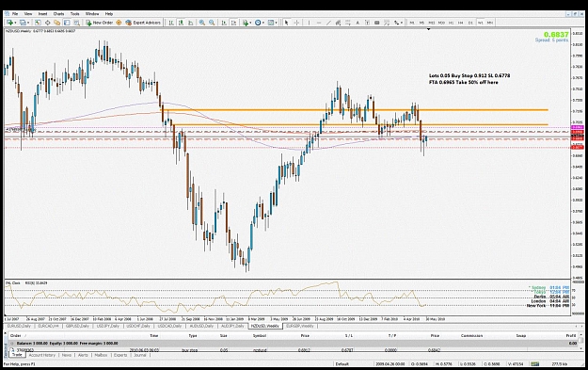
Task: Switch to EURUSD,Daily chart tab
Action: (x=19, y=326)
